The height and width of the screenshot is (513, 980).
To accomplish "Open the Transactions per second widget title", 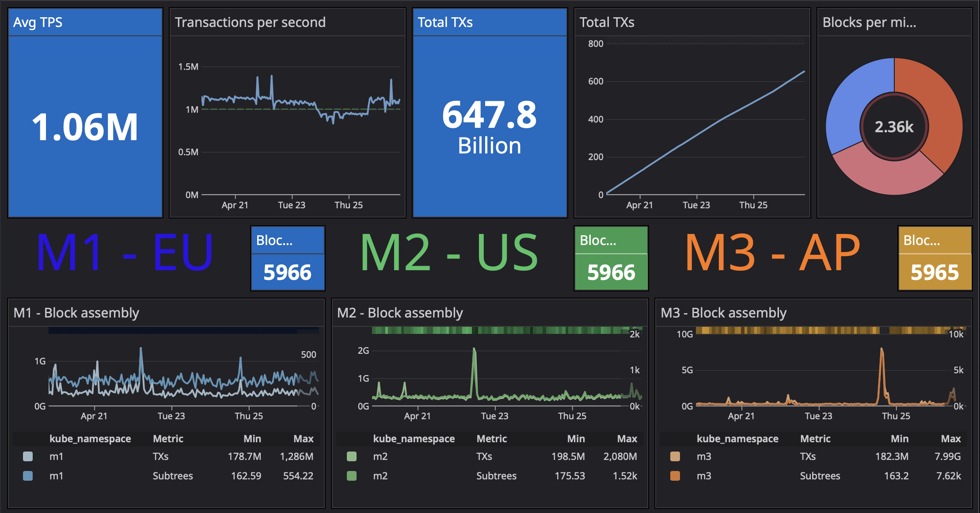I will (x=250, y=22).
